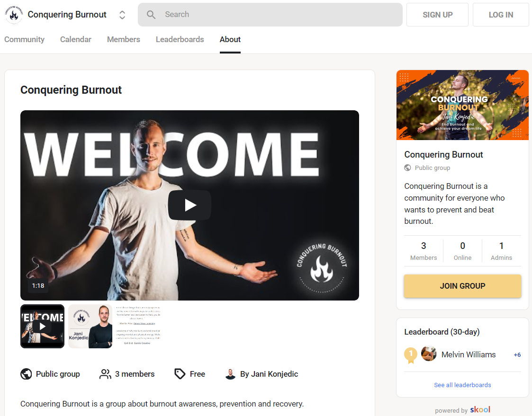
Task: Focus the Search input field
Action: [x=270, y=15]
